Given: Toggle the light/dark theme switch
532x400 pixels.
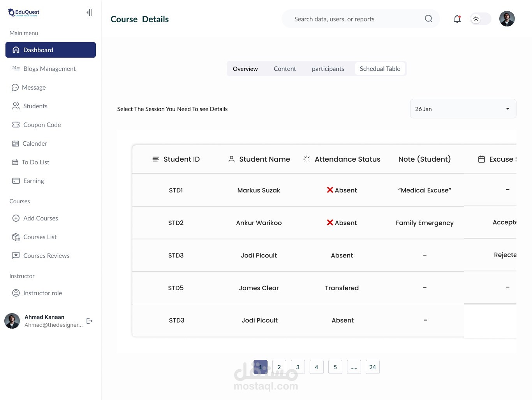Looking at the screenshot, I should tap(481, 19).
